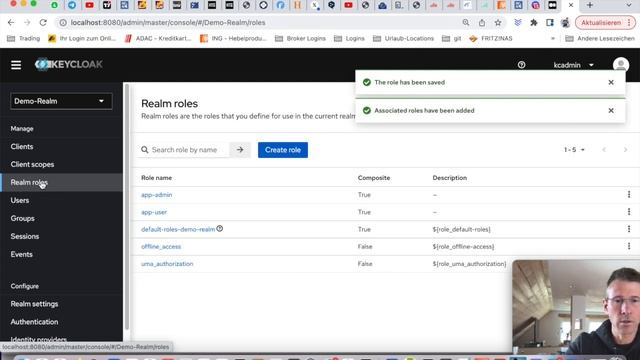Open the app-user role link
The image size is (640, 360).
[154, 212]
